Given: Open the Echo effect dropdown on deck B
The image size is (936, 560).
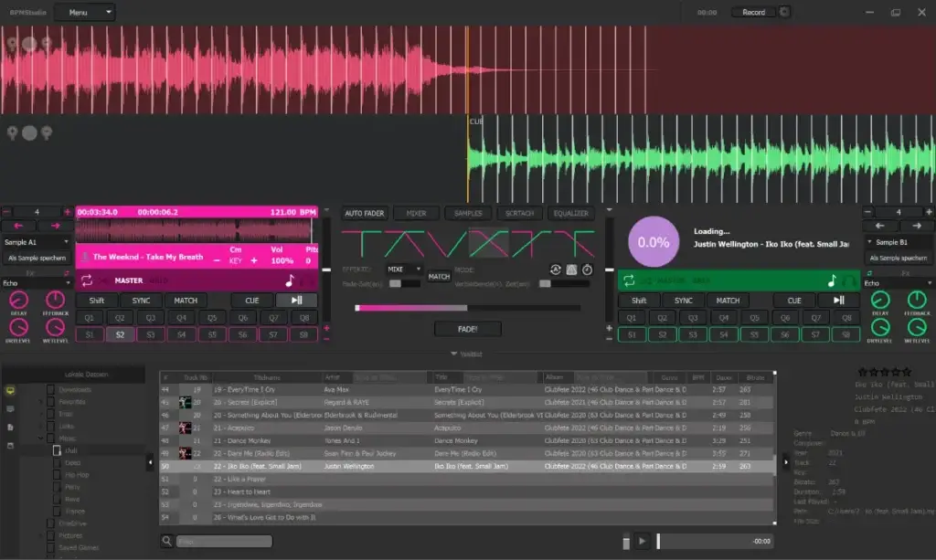Looking at the screenshot, I should coord(899,283).
